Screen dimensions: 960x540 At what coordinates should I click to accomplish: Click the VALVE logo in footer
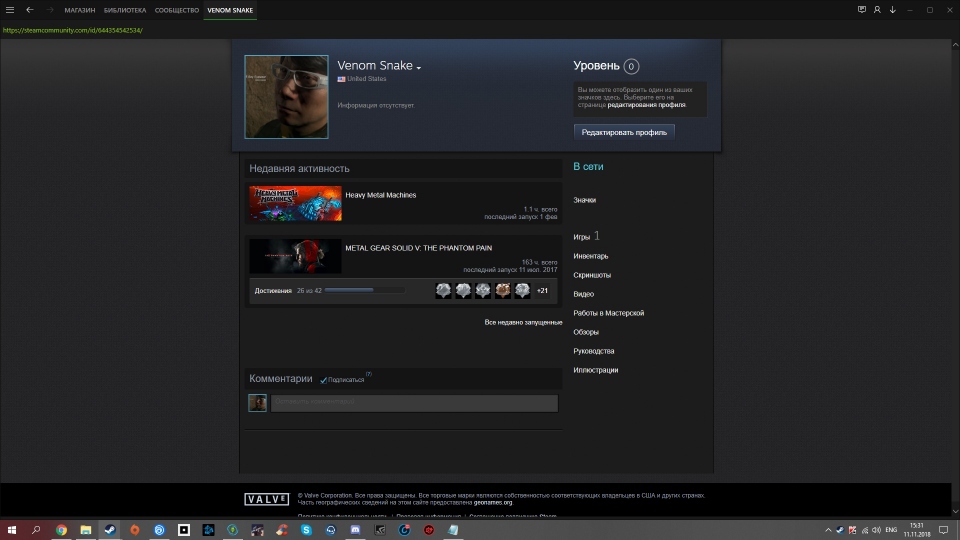click(x=267, y=499)
